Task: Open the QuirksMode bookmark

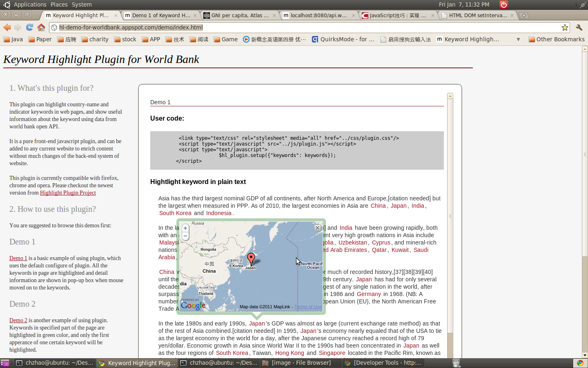Action: tap(343, 39)
